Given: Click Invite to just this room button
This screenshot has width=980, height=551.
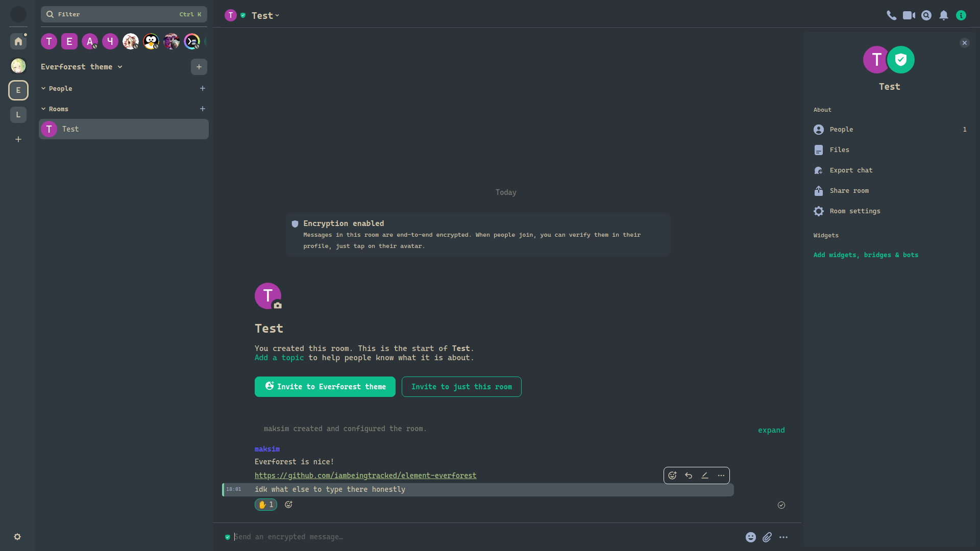Looking at the screenshot, I should pyautogui.click(x=462, y=386).
